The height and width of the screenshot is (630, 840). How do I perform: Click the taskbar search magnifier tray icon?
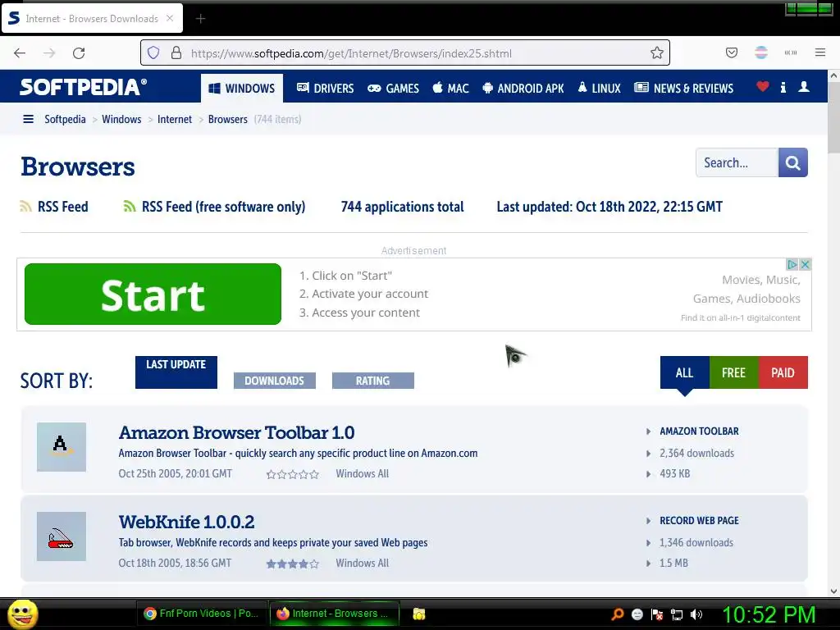[617, 614]
